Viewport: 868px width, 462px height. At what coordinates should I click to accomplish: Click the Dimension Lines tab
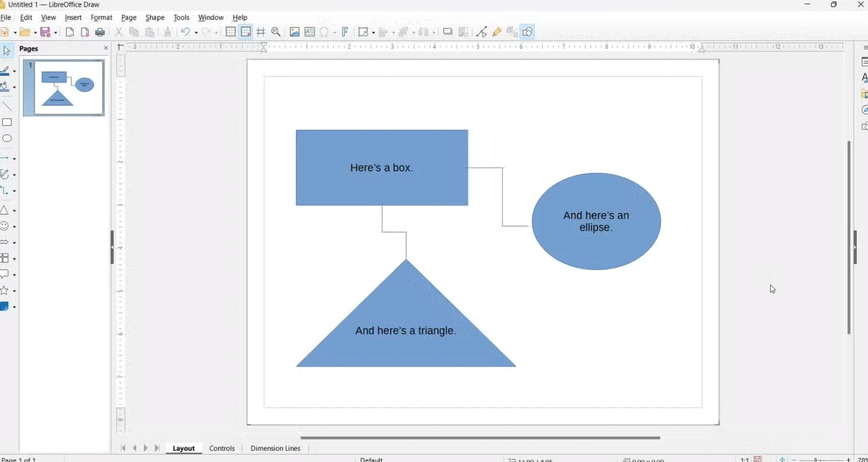coord(275,448)
